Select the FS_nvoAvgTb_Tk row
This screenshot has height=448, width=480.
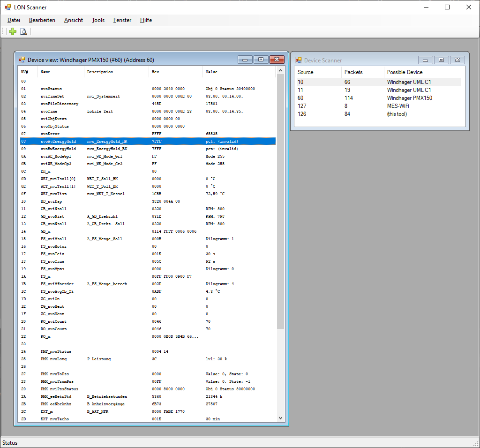click(148, 291)
